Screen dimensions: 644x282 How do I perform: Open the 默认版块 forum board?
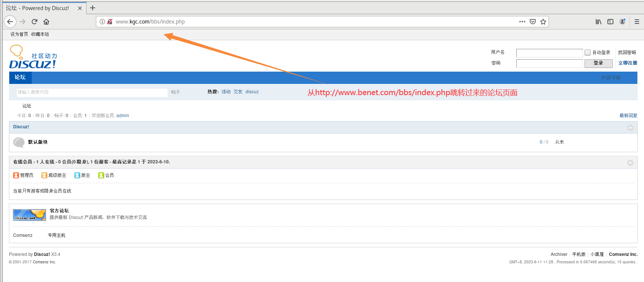coord(38,142)
